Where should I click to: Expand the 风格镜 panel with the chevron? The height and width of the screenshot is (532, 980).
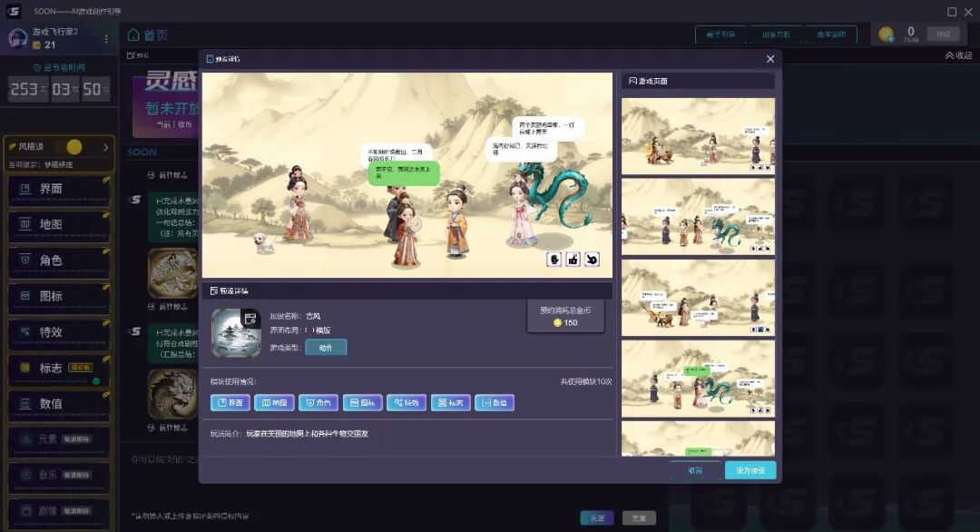(105, 147)
